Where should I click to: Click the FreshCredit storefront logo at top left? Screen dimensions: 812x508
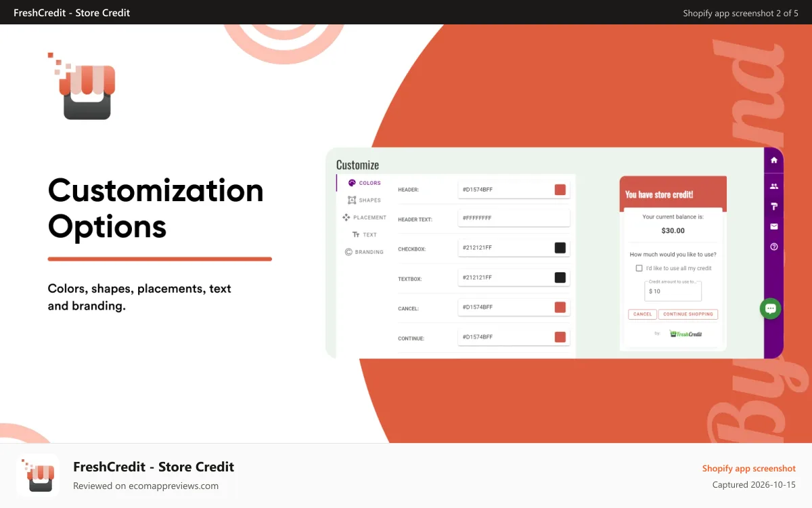[83, 87]
